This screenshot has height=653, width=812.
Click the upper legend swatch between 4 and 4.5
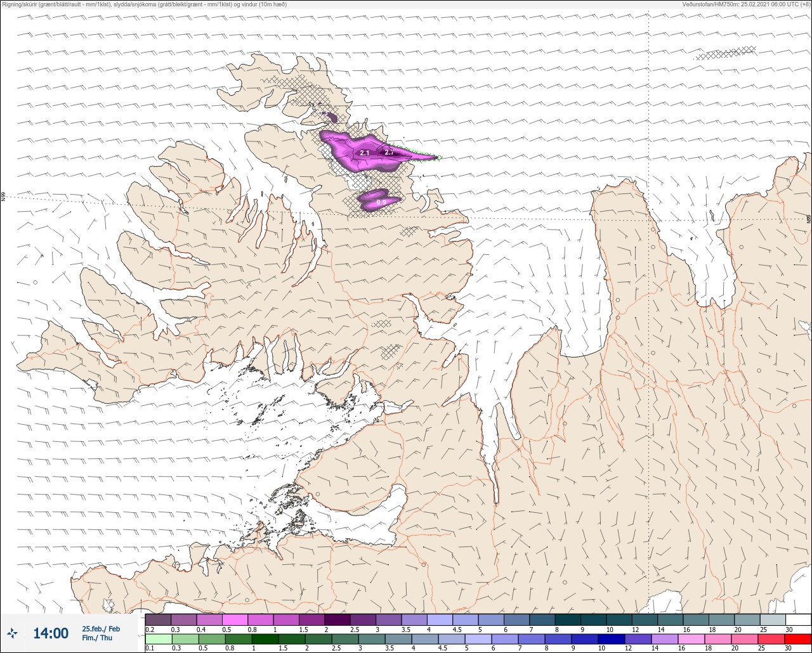click(440, 619)
